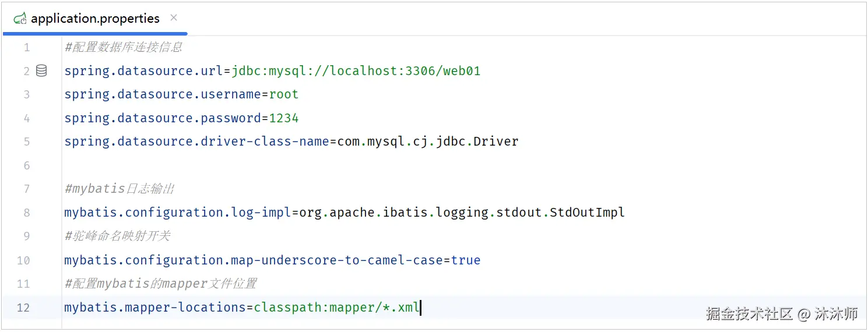Click the map-underscore-to-camel-case property key
Image resolution: width=868 pixels, height=332 pixels.
(254, 260)
